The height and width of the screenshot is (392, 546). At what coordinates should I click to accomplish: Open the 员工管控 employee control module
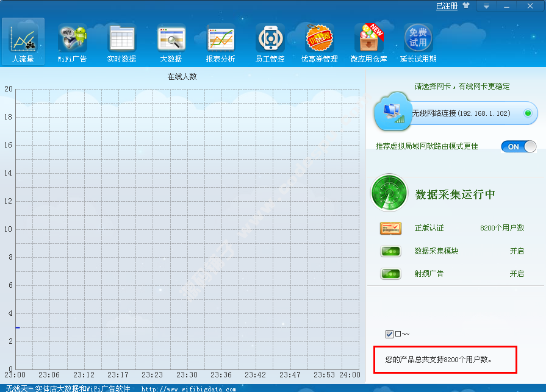click(270, 43)
